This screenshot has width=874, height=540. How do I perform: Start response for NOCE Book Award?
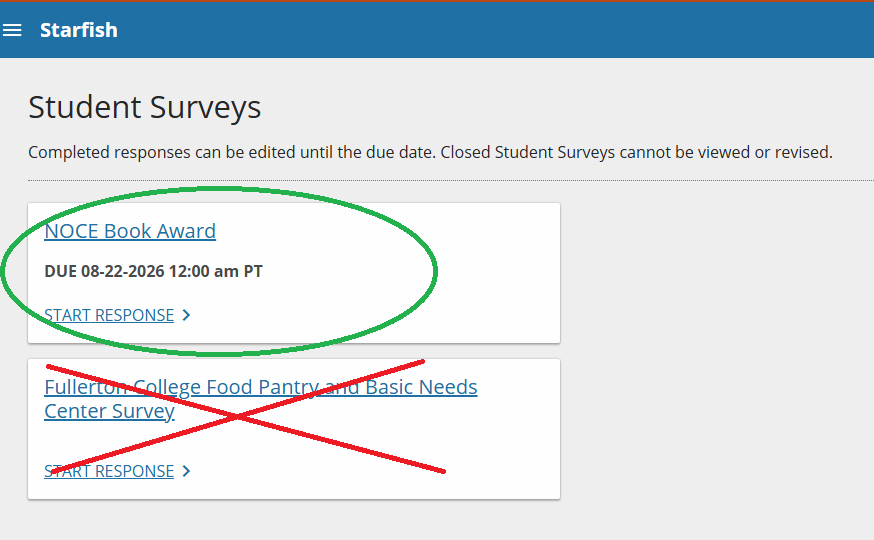109,315
